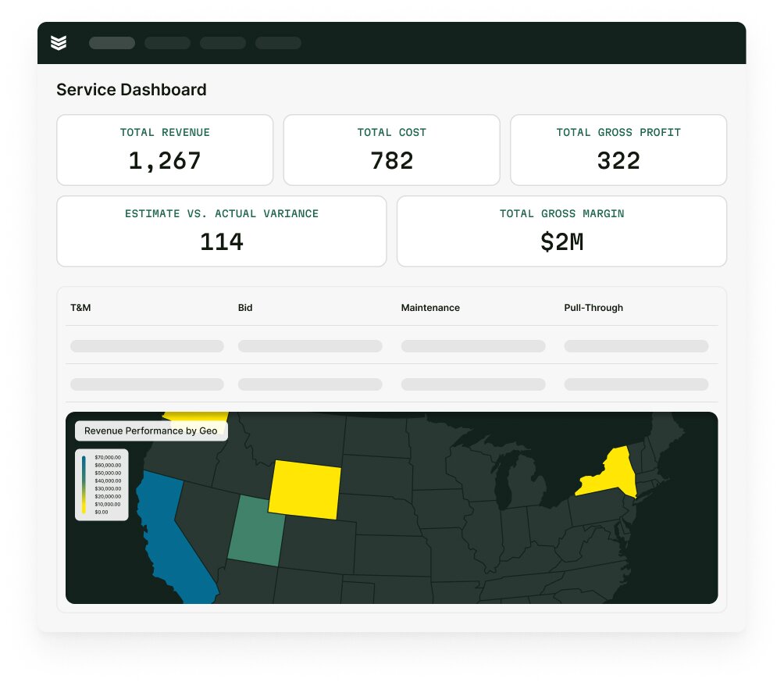Toggle the Estimate vs. Actual Variance card
Image resolution: width=784 pixels, height=686 pixels.
(221, 230)
